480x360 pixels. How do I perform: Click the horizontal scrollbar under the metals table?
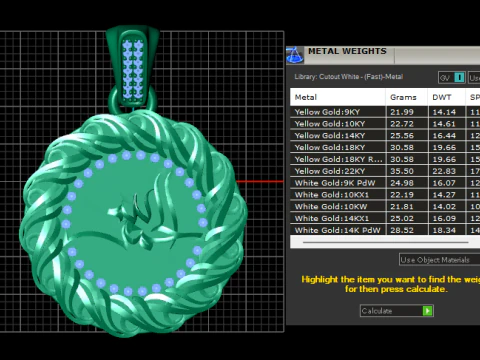[385, 242]
